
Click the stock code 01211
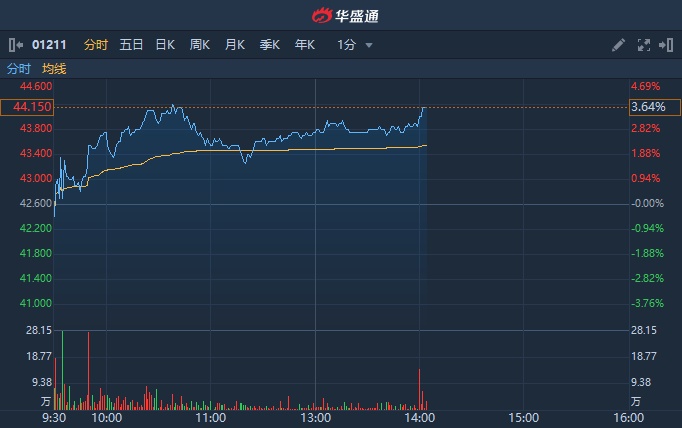tap(49, 45)
